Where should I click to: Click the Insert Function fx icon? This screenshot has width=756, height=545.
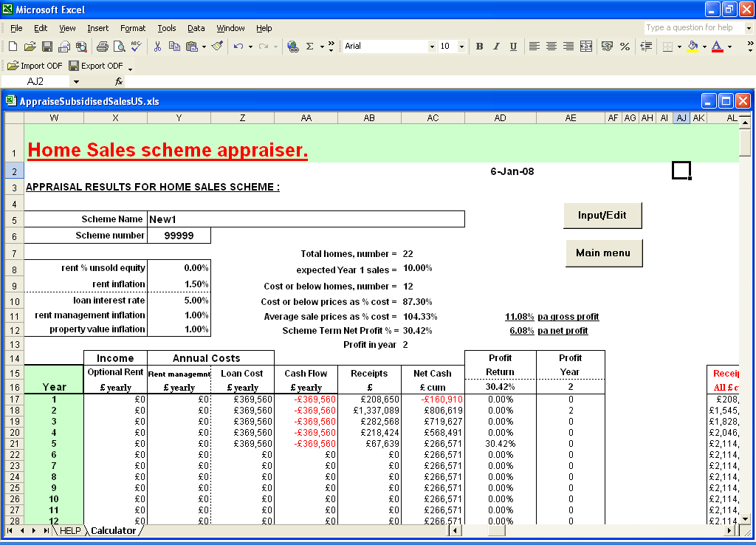[119, 81]
